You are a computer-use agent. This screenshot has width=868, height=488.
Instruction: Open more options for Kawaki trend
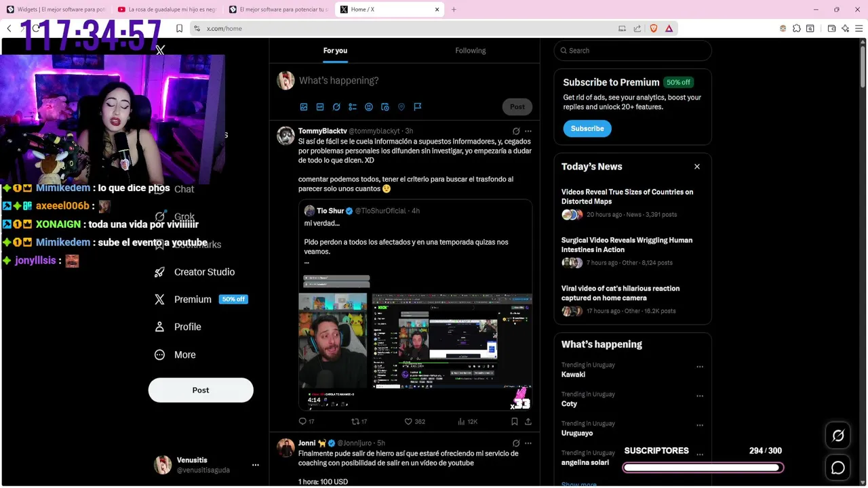click(700, 367)
